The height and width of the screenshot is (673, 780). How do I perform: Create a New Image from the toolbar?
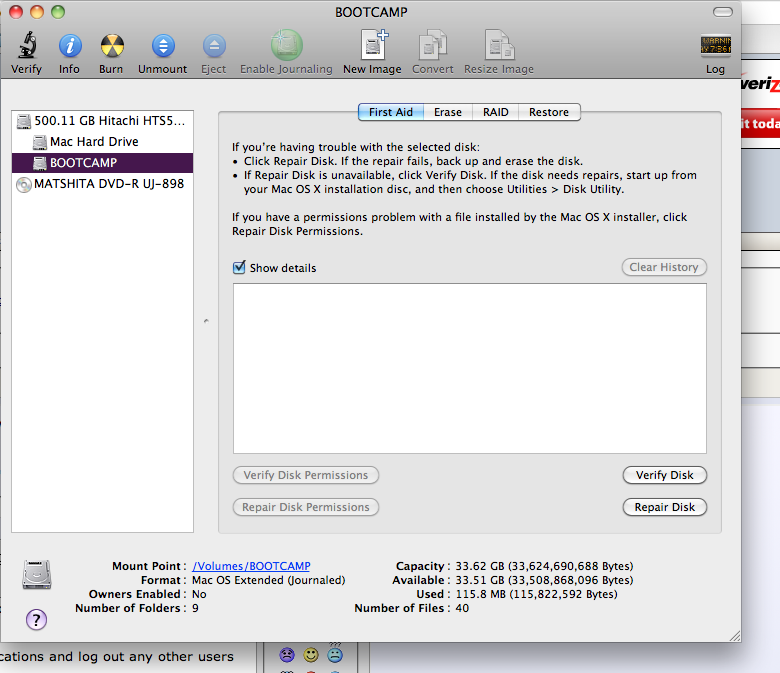pos(374,45)
